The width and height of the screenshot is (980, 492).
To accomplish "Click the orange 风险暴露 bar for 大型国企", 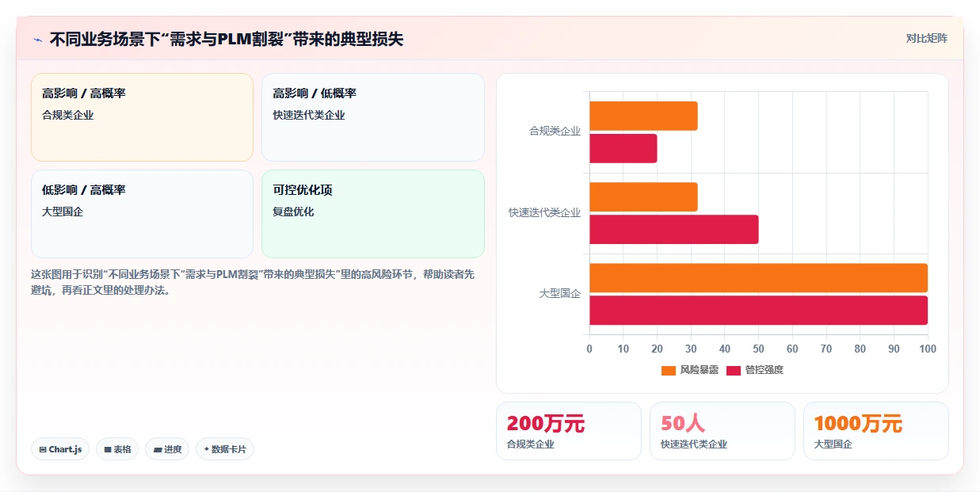I will (758, 278).
